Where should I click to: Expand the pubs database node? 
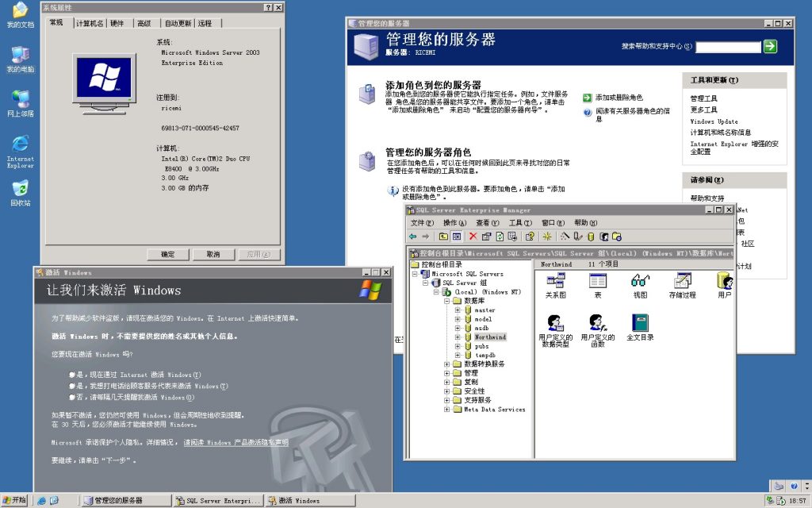click(458, 346)
